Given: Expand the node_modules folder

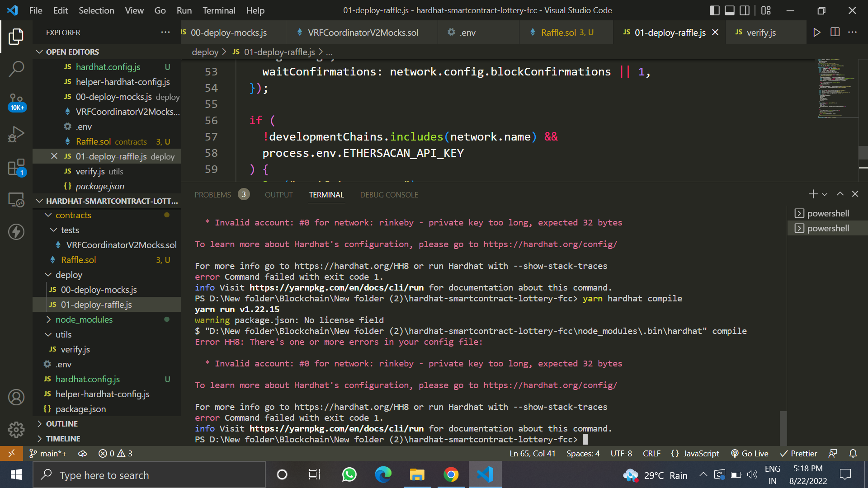Looking at the screenshot, I should coord(107,319).
